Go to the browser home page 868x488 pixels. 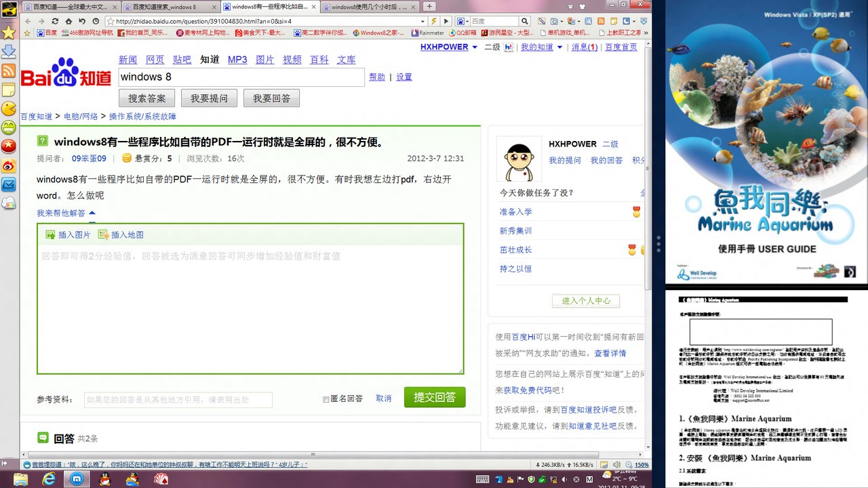click(68, 21)
